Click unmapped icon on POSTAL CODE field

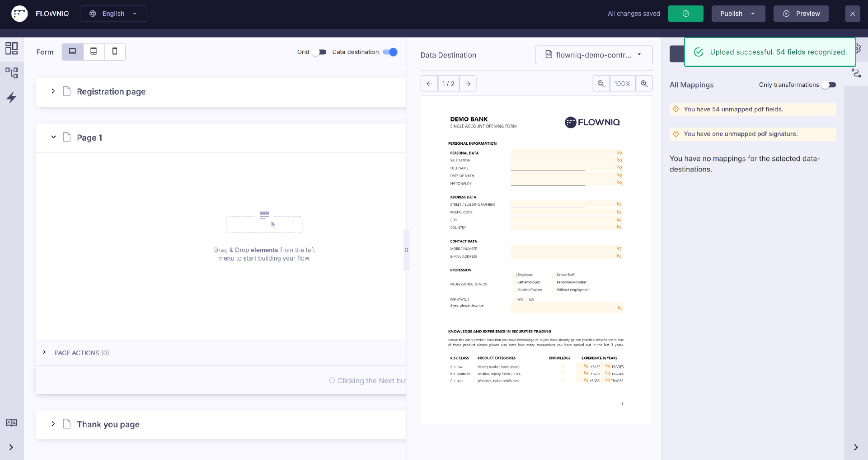(x=619, y=212)
